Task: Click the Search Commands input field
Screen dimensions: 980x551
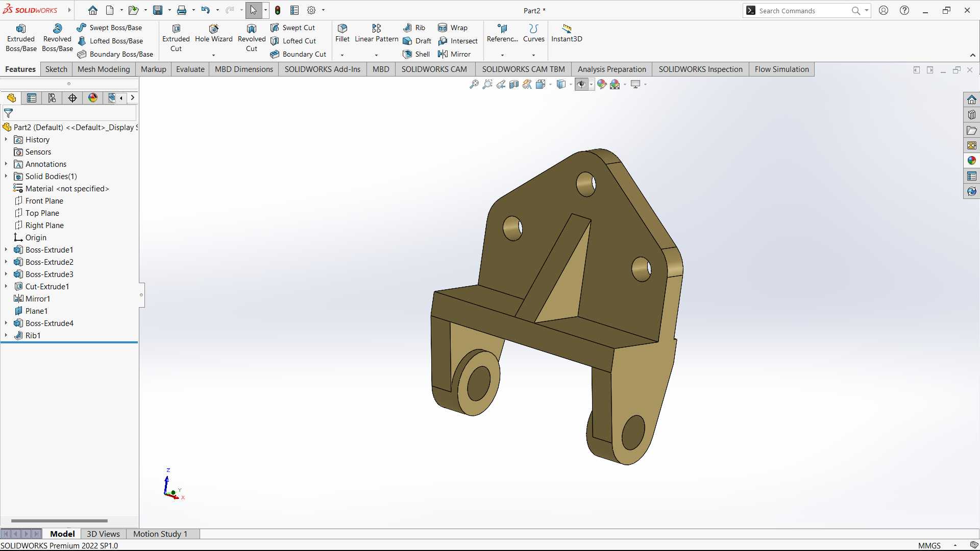Action: pos(801,11)
